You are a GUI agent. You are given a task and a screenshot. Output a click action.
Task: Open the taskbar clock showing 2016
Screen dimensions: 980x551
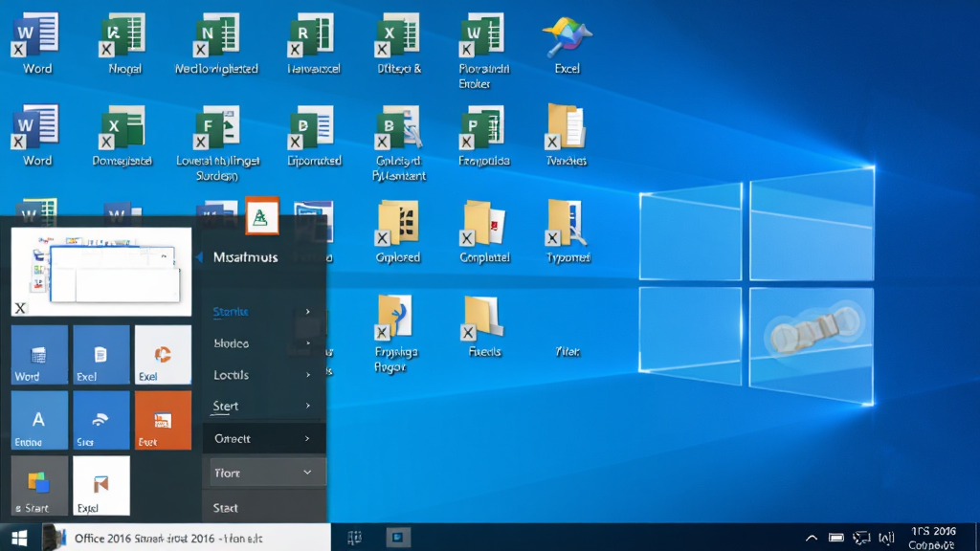pos(933,538)
